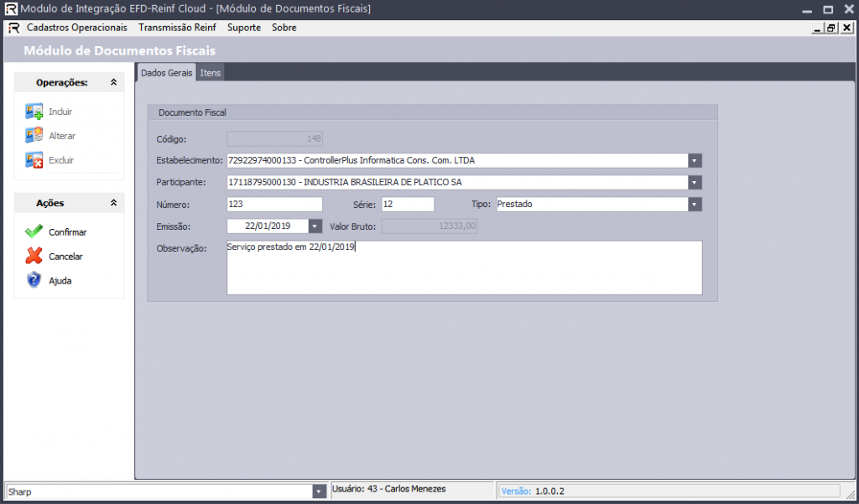Click the Sharp theme name text
The height and width of the screenshot is (504, 859).
[x=20, y=491]
